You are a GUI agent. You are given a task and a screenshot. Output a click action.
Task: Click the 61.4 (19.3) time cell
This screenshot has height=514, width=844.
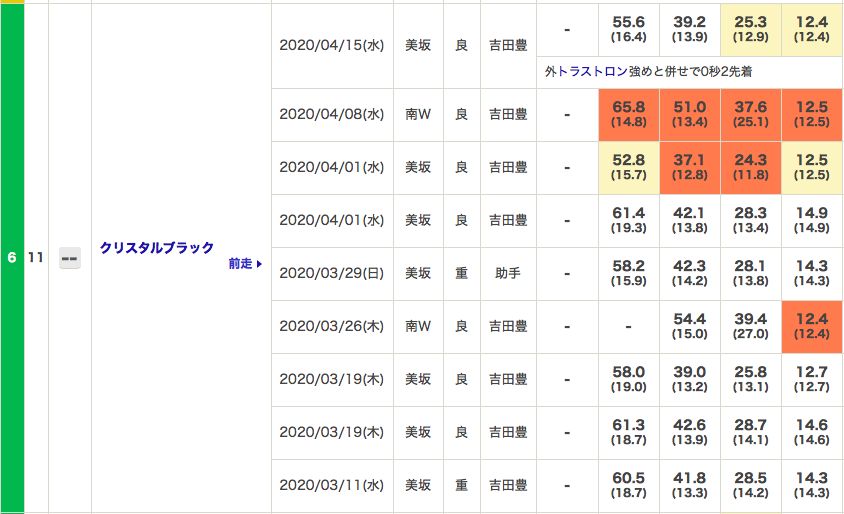[x=629, y=220]
